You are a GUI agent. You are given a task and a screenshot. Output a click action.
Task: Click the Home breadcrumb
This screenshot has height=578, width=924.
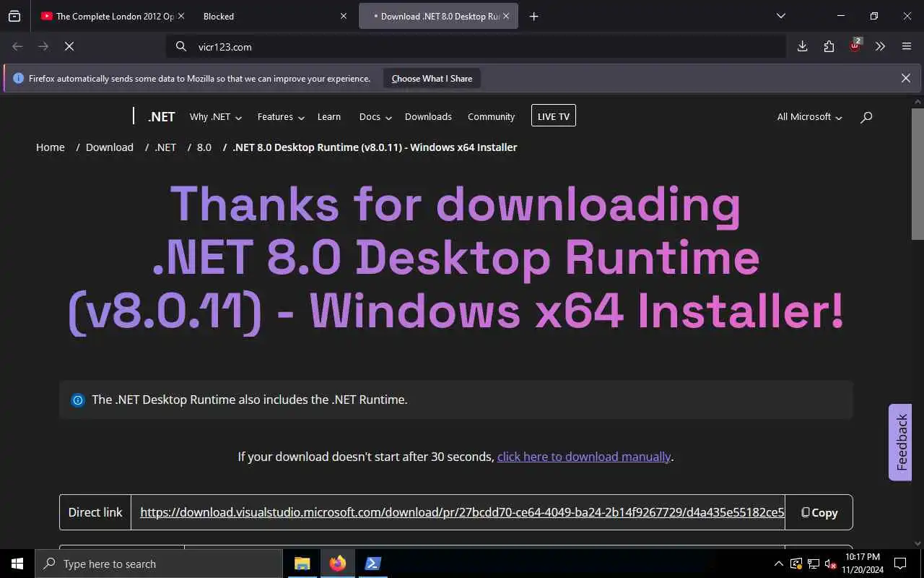coord(51,147)
